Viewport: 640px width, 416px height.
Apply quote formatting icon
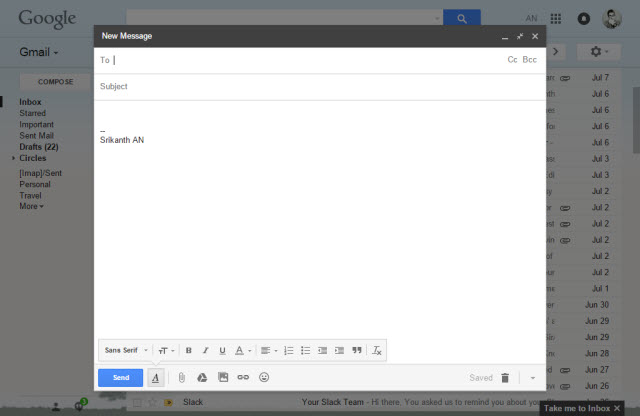[357, 350]
